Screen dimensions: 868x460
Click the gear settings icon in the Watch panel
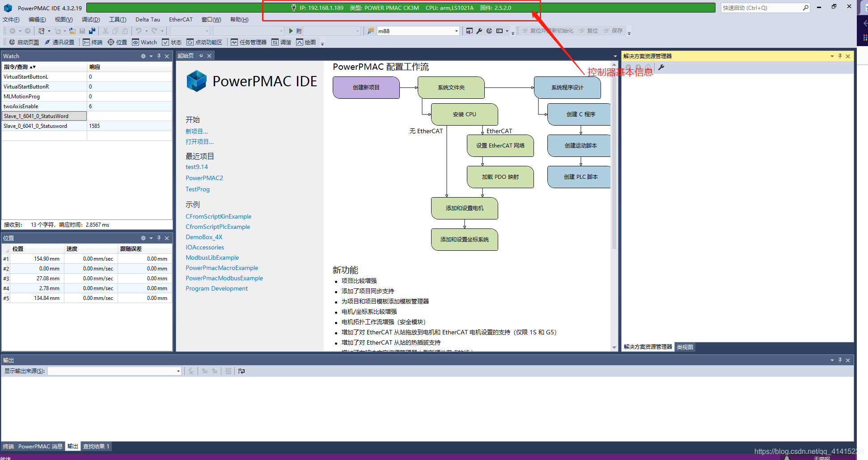tap(143, 56)
